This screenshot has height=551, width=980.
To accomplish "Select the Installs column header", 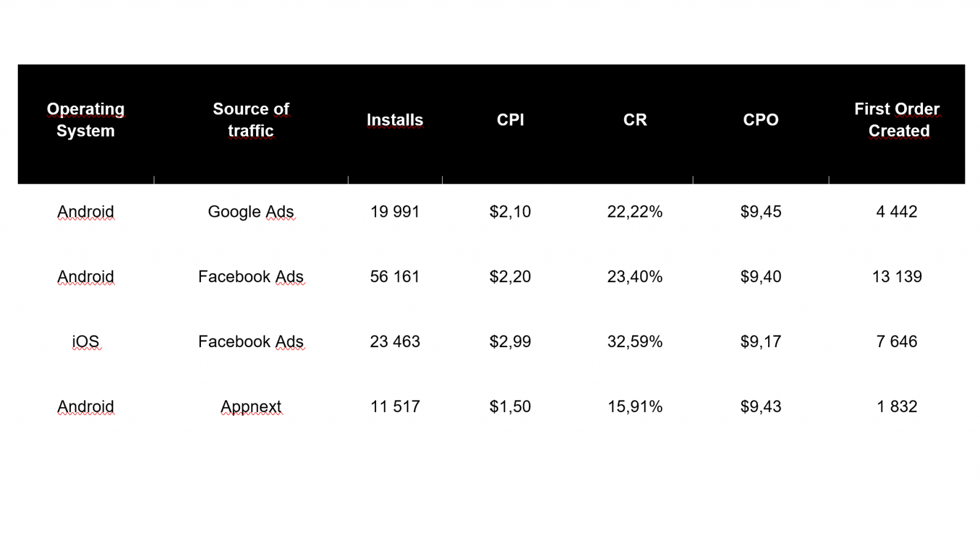I will coord(394,120).
